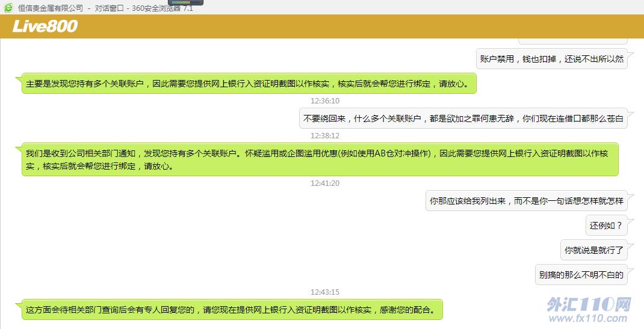Viewport: 644px width, 329px height.
Task: Click the cut-off message bubble below the header
Action: pyautogui.click(x=572, y=41)
